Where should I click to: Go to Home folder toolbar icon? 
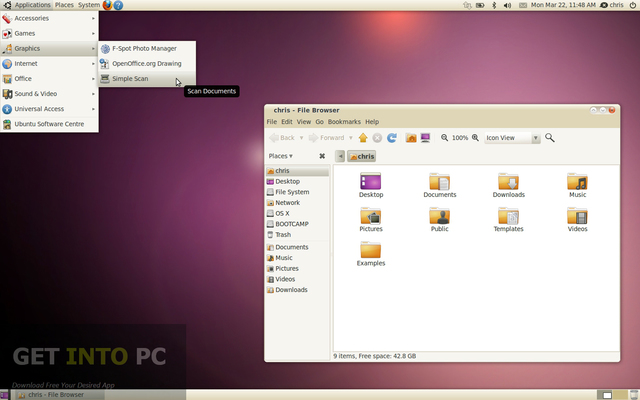411,138
